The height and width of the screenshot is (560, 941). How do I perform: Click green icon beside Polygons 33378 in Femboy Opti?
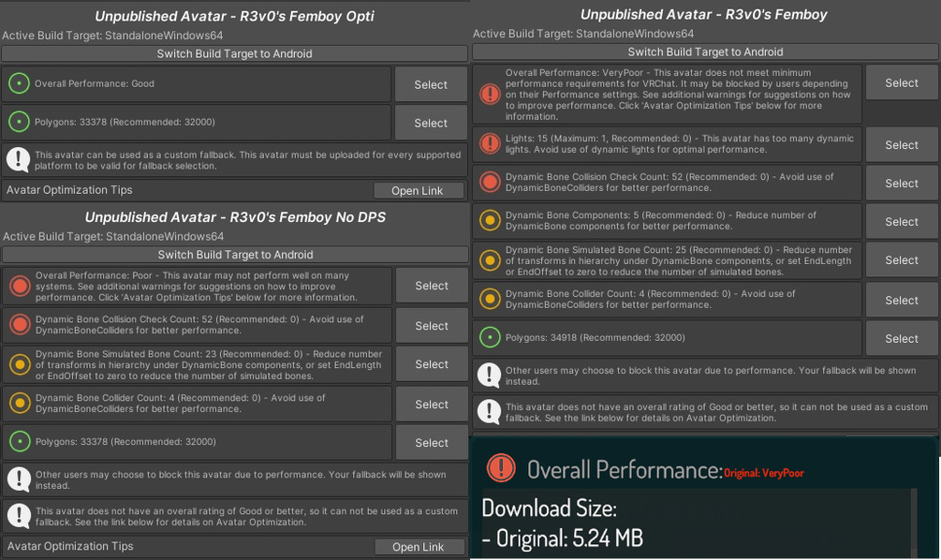(x=20, y=122)
